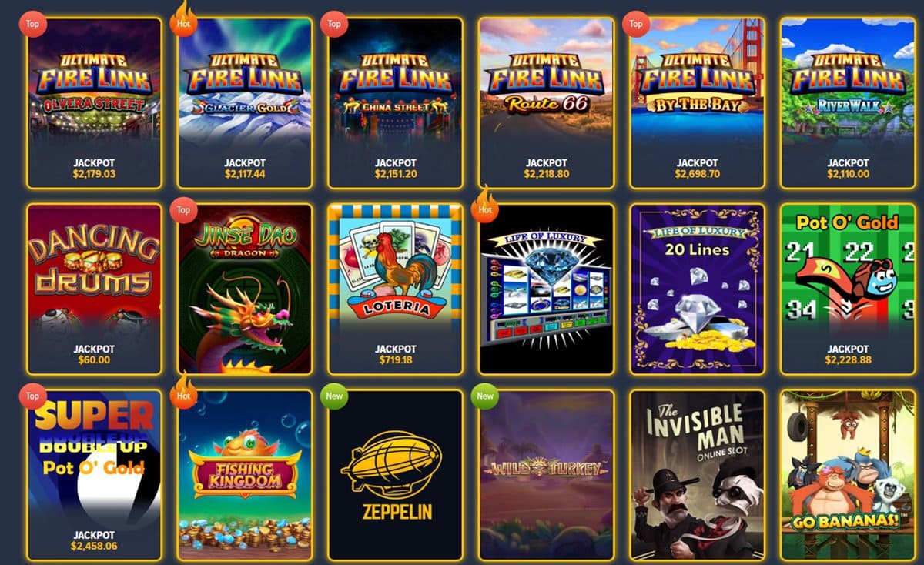Open The Invisible Man online slot
This screenshot has width=924, height=565.
[x=698, y=476]
